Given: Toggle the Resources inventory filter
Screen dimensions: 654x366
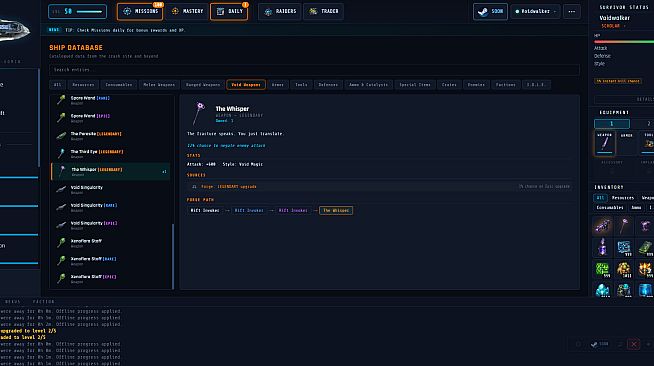Looking at the screenshot, I should 623,198.
